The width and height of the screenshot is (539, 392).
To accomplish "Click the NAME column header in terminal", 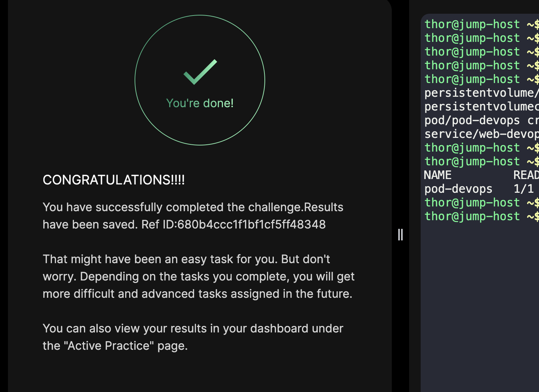I will 438,175.
